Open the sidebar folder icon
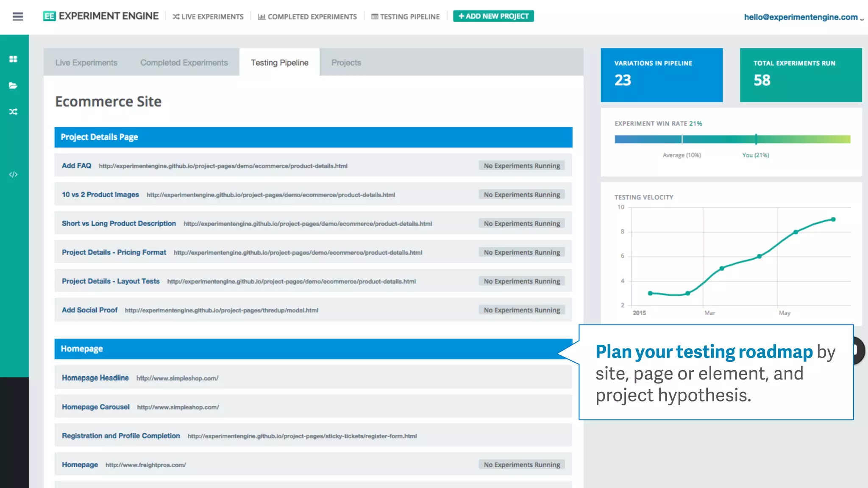This screenshot has height=488, width=868. coord(13,86)
